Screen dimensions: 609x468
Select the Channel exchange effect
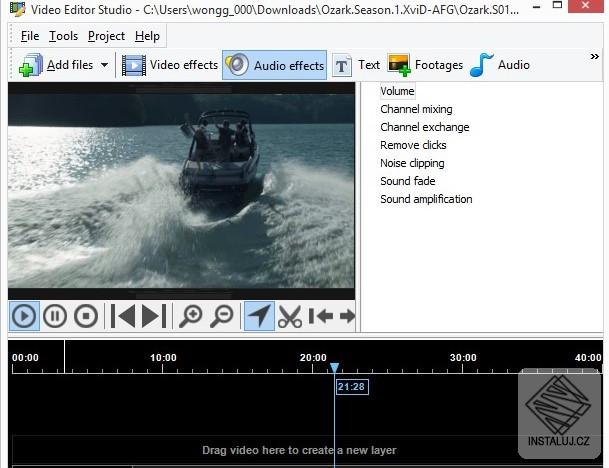pyautogui.click(x=425, y=127)
